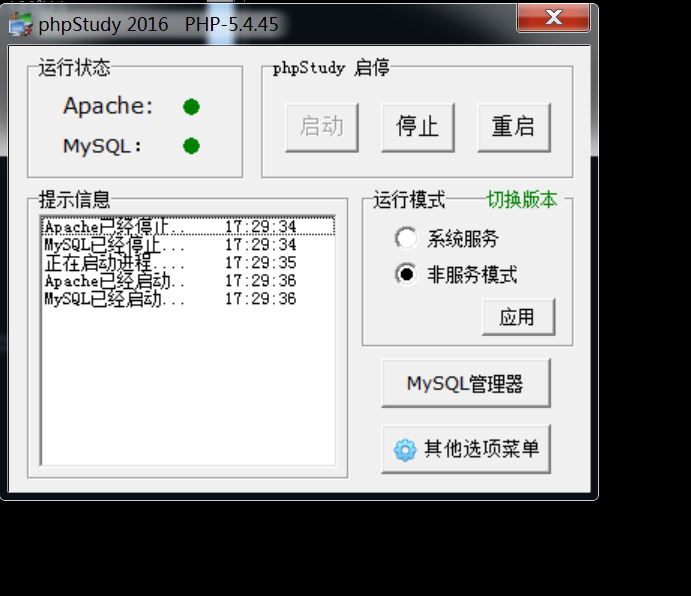The height and width of the screenshot is (596, 691).
Task: Close the phpStudy window
Action: pos(554,18)
